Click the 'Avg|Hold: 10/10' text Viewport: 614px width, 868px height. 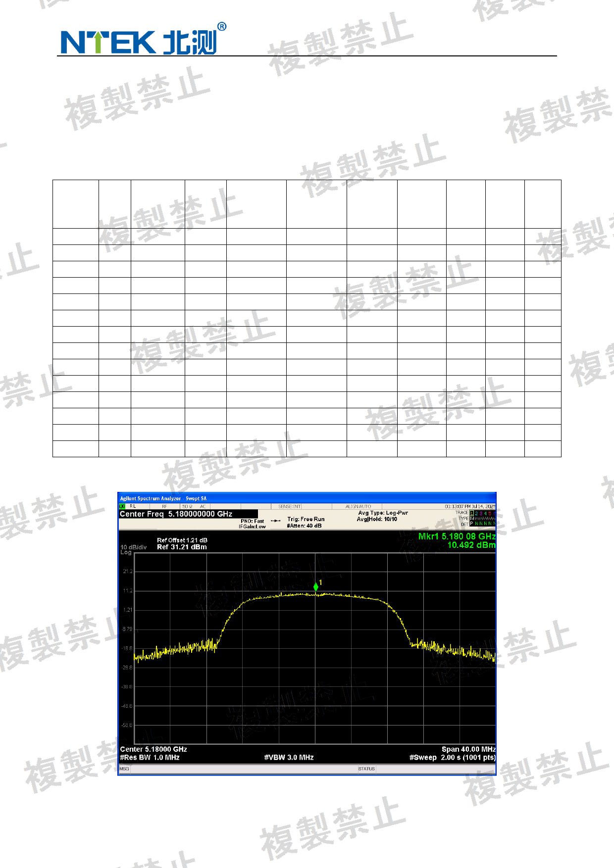pos(377,519)
